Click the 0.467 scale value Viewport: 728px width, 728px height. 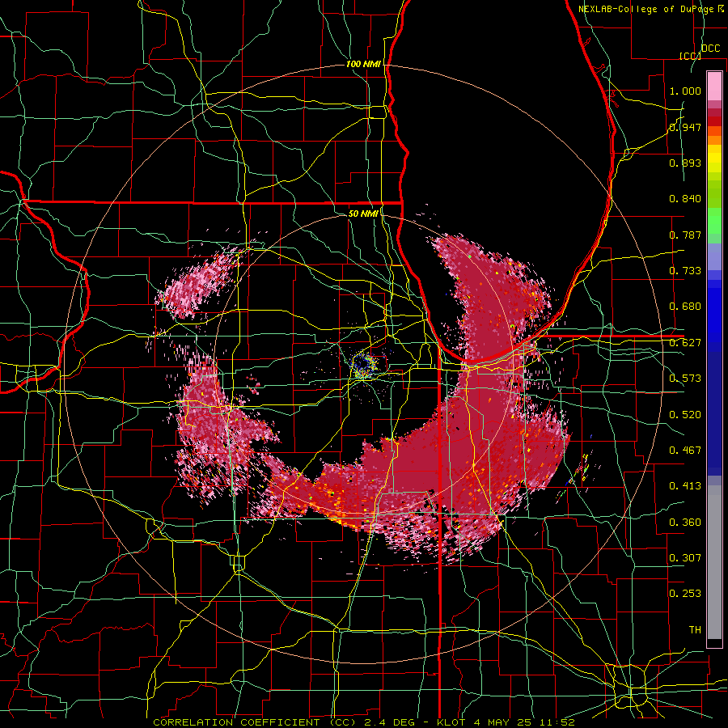pos(685,451)
